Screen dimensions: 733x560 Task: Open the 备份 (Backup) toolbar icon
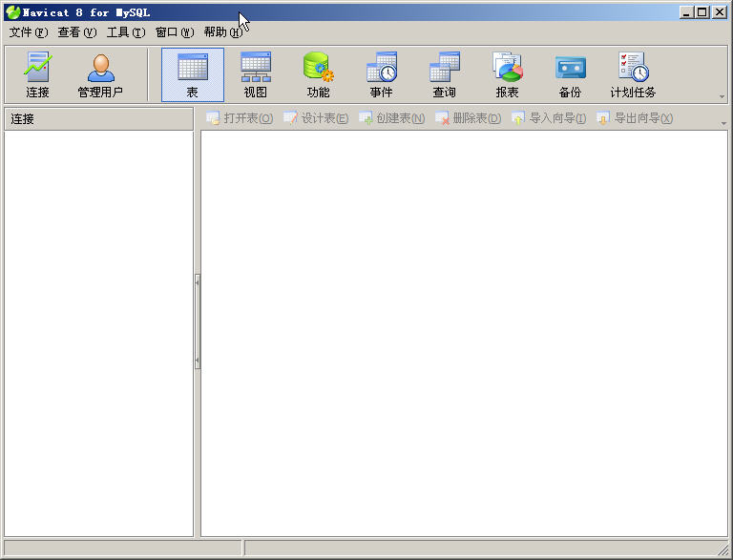[x=570, y=75]
